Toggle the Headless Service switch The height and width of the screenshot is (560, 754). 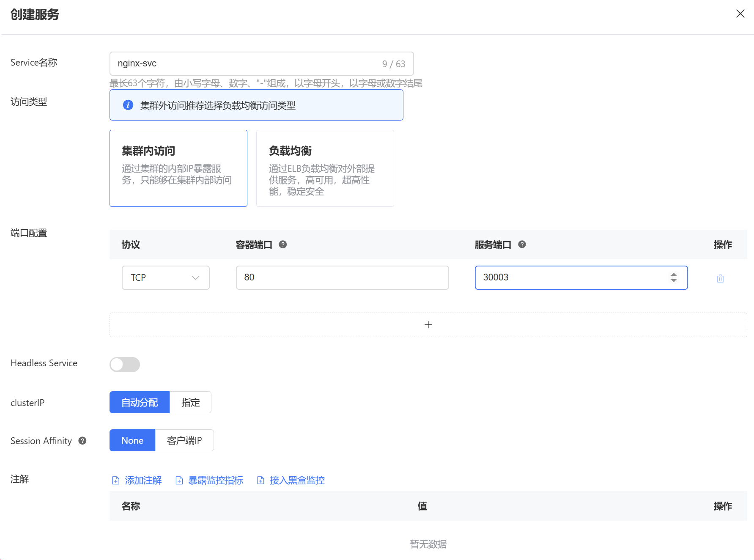click(125, 364)
